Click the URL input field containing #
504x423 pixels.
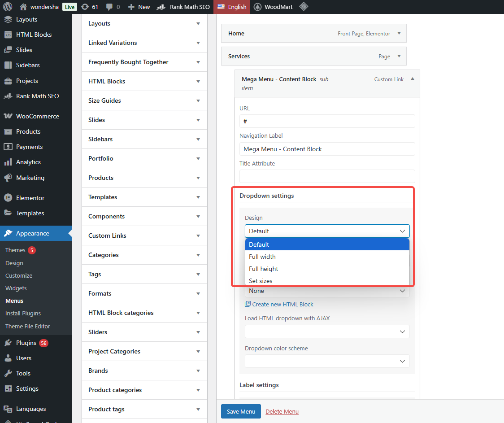pos(327,121)
